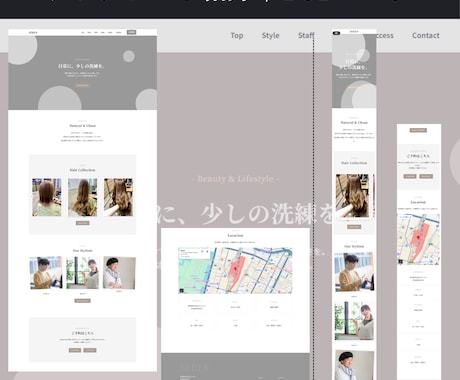Click top brown button in right mobile mockup
This screenshot has width=460, height=380.
coord(418,130)
